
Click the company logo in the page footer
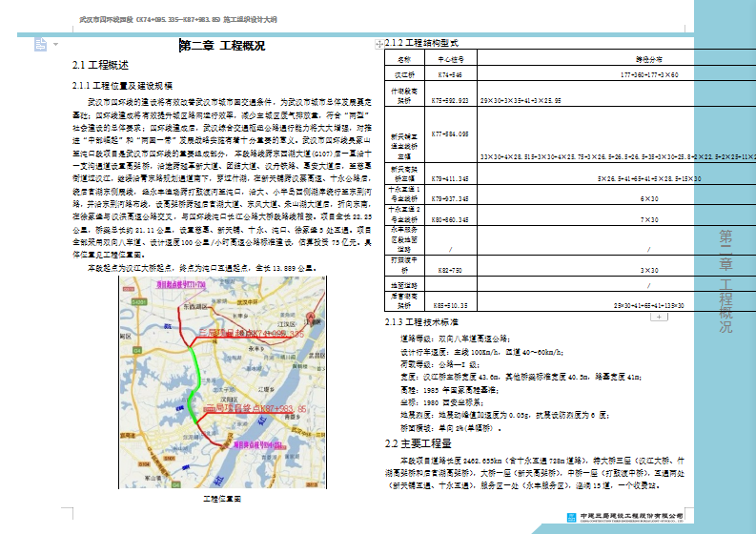click(571, 518)
